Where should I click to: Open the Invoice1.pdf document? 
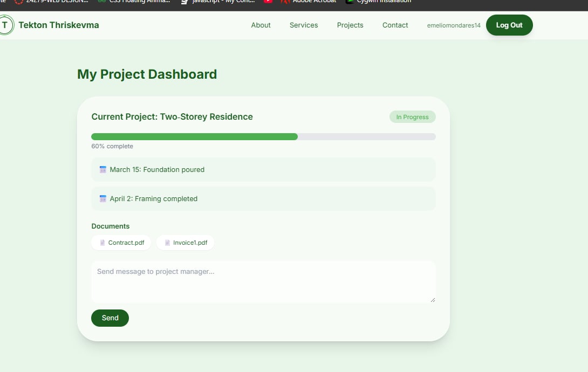pos(185,243)
